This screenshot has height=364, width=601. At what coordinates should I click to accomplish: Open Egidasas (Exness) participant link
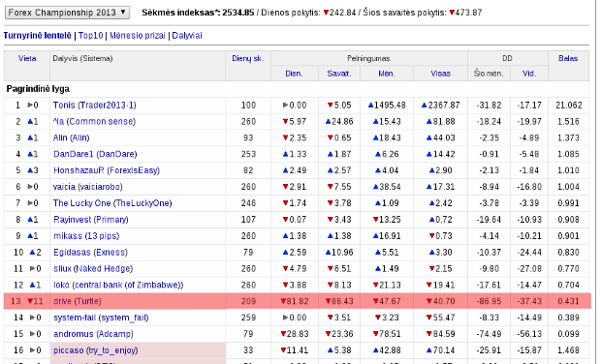[90, 253]
